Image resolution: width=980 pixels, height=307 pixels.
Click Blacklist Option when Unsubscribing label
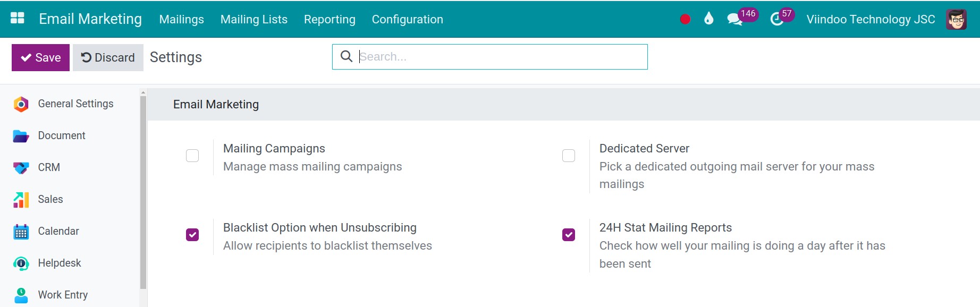pyautogui.click(x=320, y=227)
